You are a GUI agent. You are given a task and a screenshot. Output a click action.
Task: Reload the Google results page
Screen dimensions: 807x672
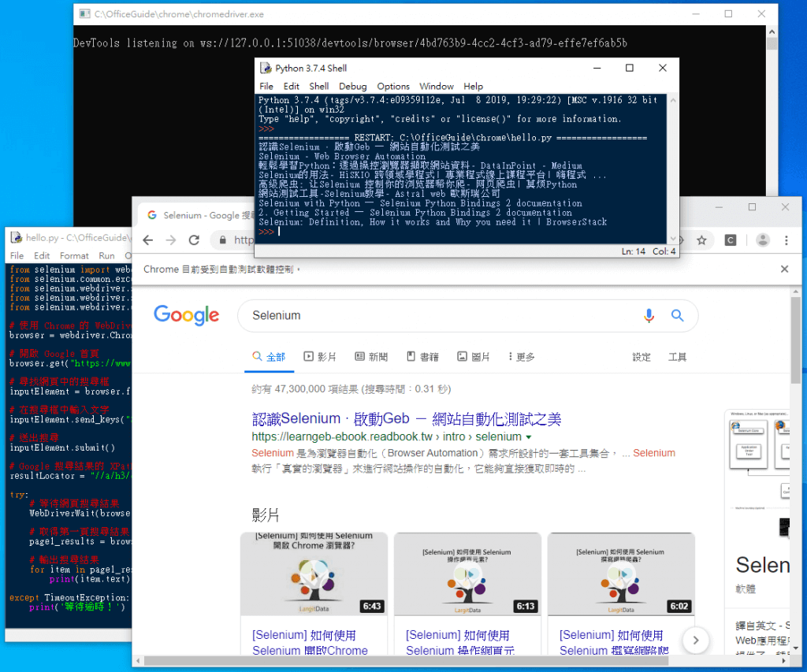[195, 240]
